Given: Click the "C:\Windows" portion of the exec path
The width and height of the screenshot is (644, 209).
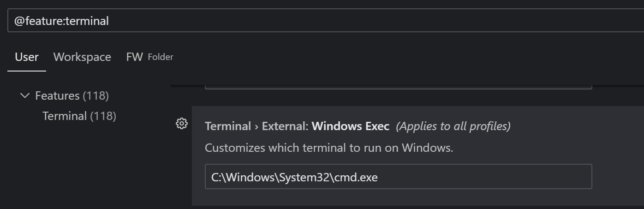Looking at the screenshot, I should pyautogui.click(x=241, y=177).
